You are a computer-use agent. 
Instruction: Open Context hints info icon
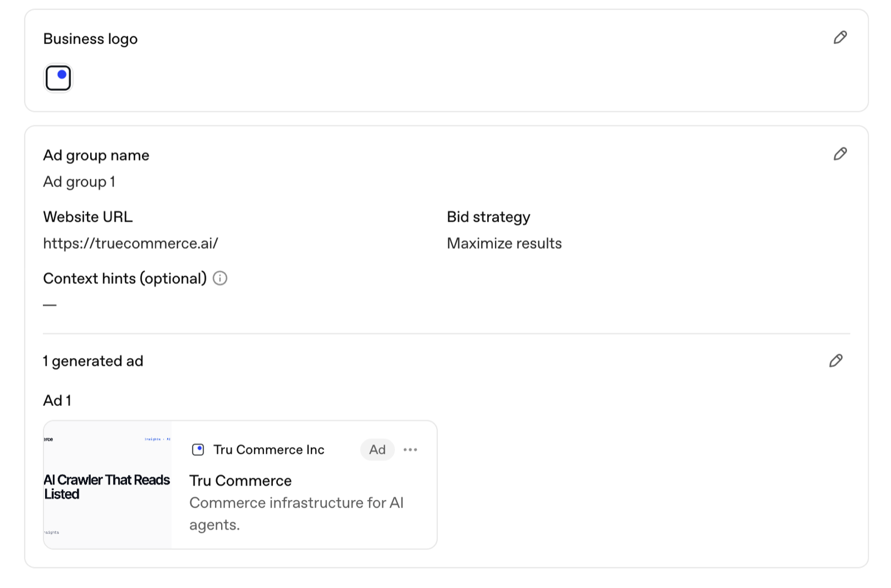(x=220, y=278)
